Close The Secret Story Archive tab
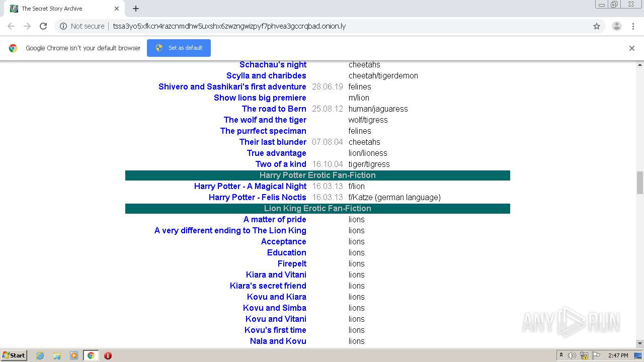Viewport: 644px width, 362px height. [x=117, y=9]
